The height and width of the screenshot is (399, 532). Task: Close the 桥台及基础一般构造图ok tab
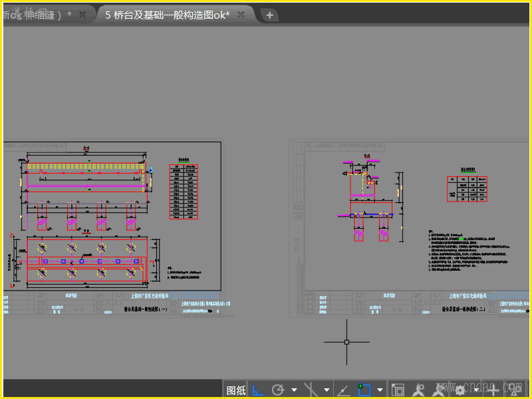(241, 15)
